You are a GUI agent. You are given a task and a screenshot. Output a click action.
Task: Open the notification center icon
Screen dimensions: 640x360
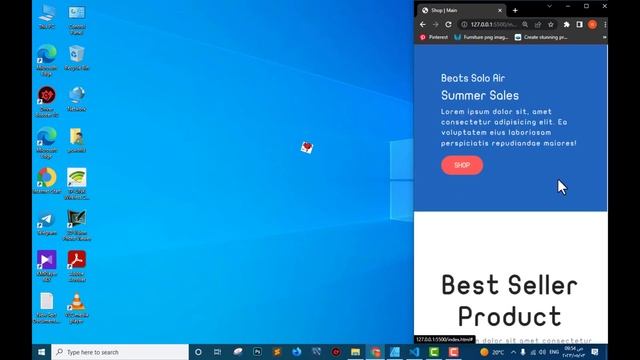[x=595, y=352]
